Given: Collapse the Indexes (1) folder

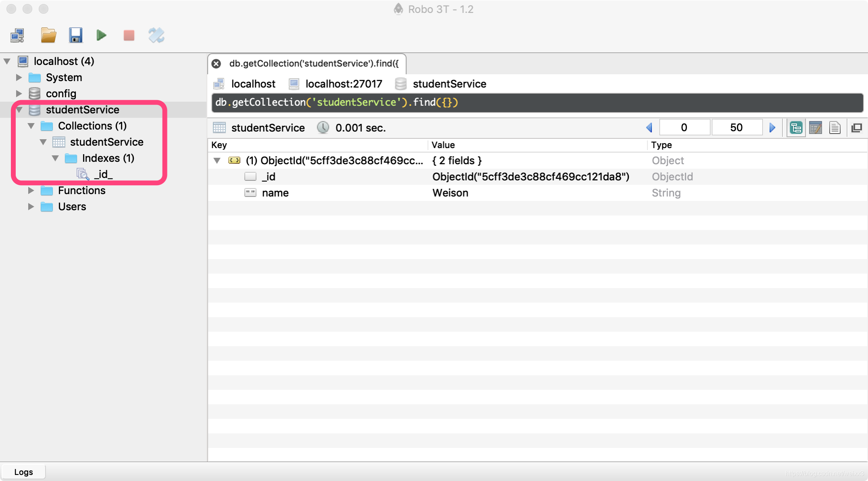Looking at the screenshot, I should point(55,158).
